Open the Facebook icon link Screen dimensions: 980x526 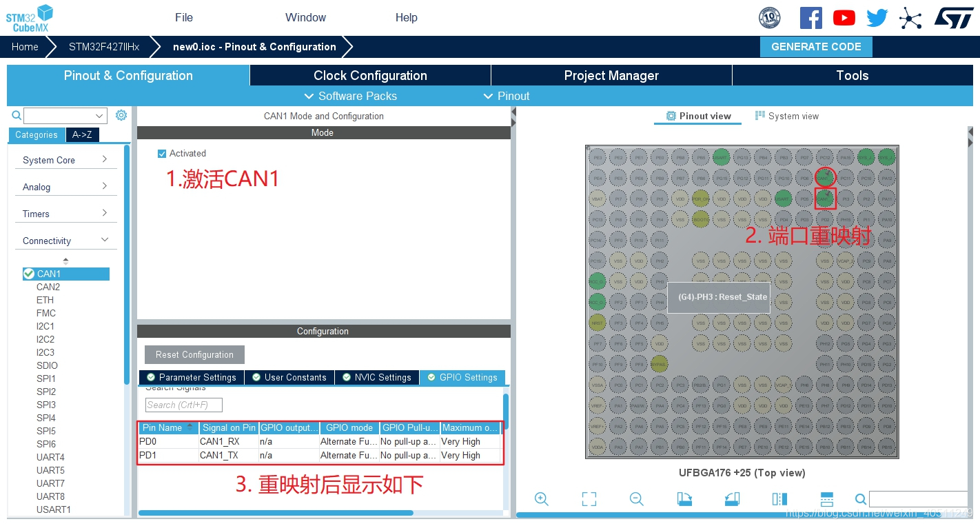click(811, 18)
